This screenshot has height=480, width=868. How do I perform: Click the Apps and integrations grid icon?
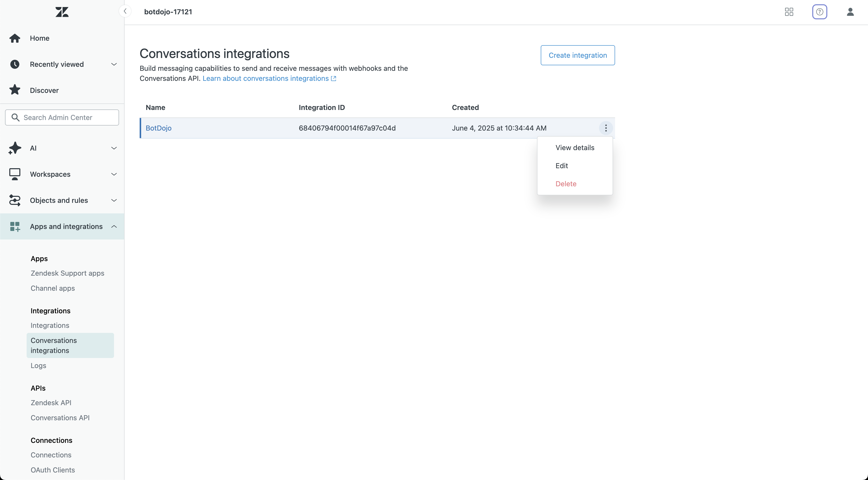pos(15,226)
